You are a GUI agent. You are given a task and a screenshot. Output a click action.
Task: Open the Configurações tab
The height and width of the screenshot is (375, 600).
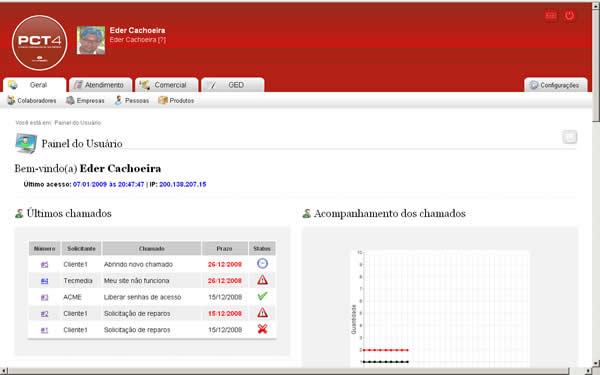pyautogui.click(x=556, y=85)
